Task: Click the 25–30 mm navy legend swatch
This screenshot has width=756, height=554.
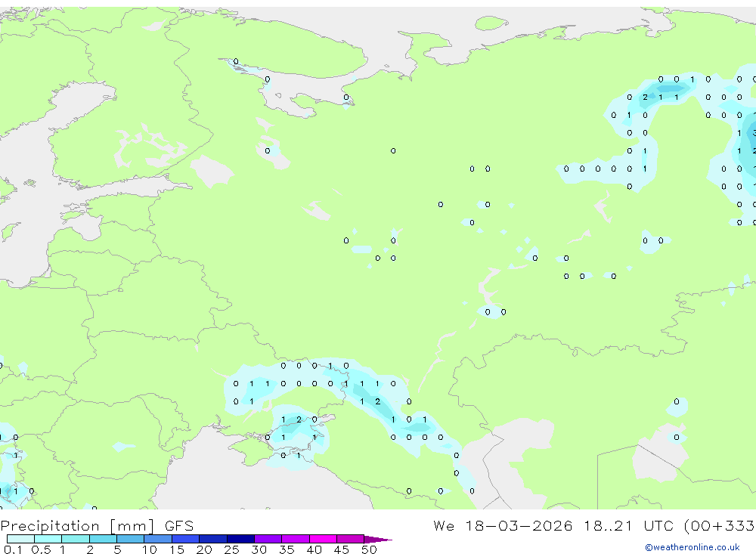Action: click(240, 539)
